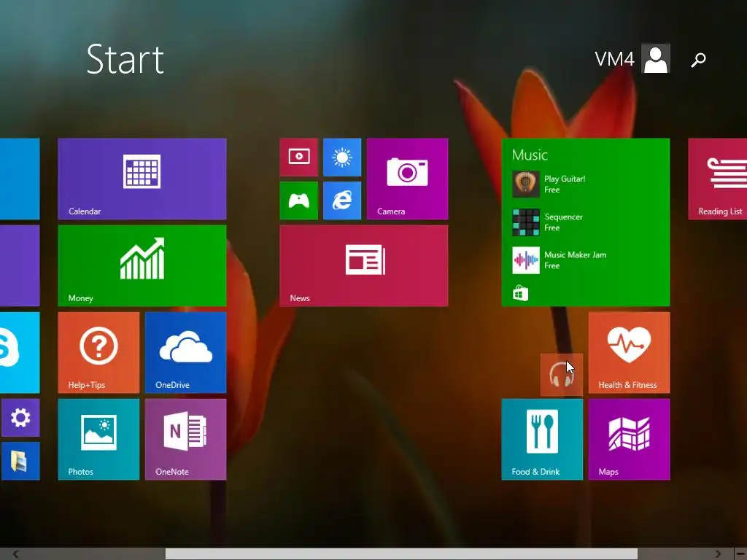Open the Photos tile
Screen dimensions: 747x560
tap(98, 439)
